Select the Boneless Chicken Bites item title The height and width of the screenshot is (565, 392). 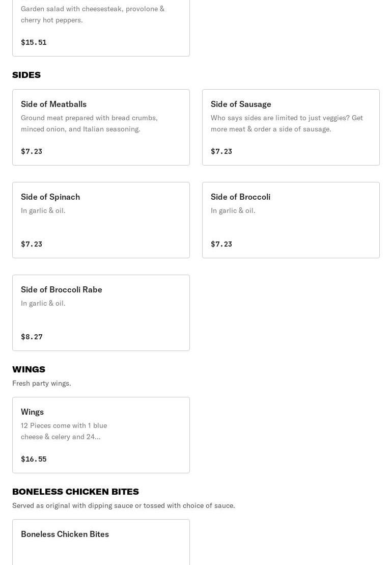[x=65, y=534]
